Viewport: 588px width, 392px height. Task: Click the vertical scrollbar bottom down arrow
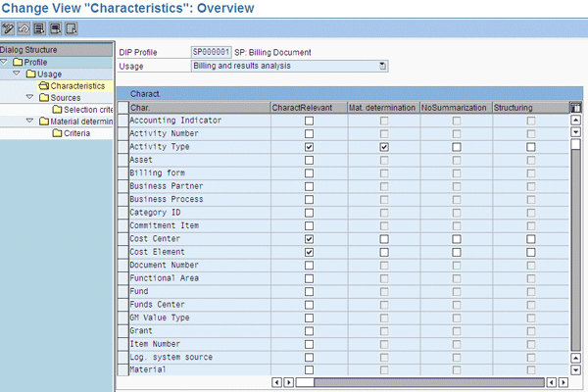coord(575,370)
